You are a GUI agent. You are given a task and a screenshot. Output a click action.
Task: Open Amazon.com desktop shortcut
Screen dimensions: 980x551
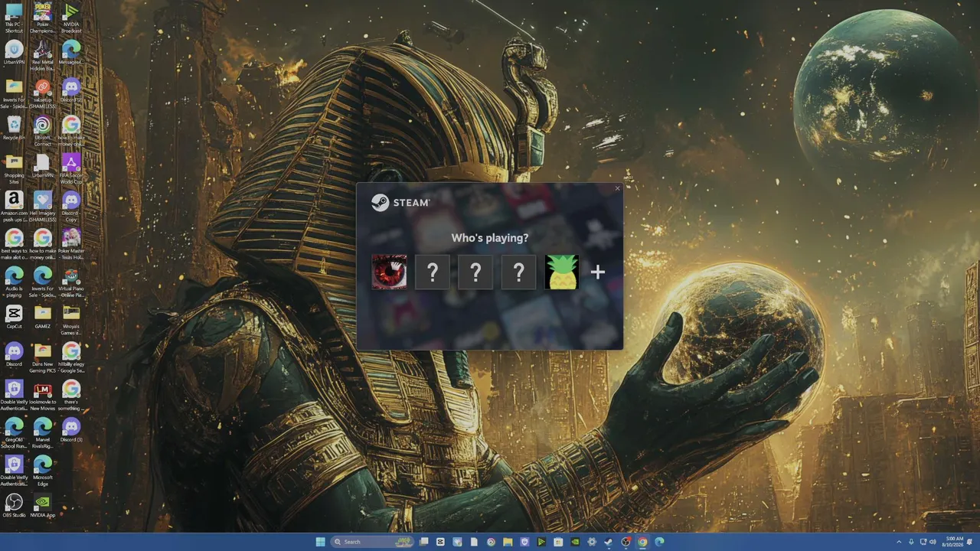(x=14, y=207)
